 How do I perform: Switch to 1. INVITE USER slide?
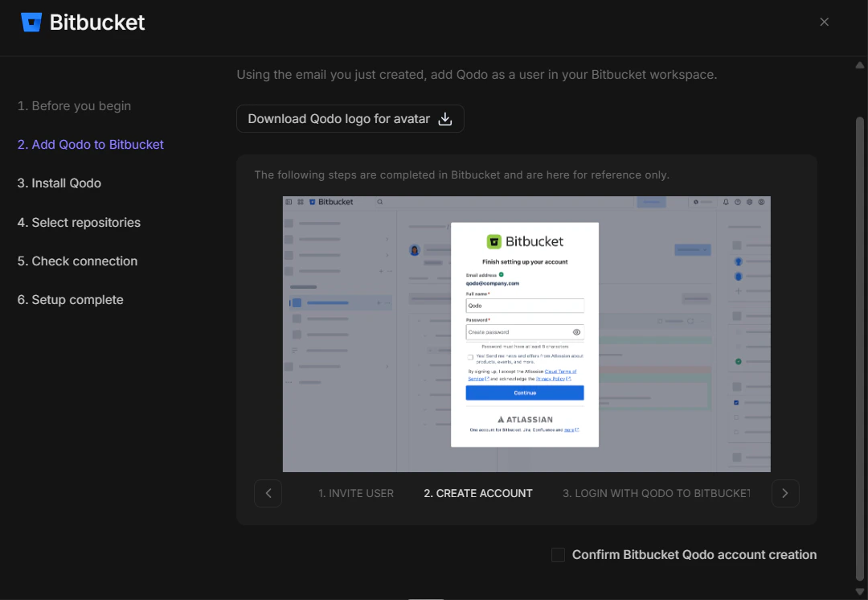pos(355,493)
